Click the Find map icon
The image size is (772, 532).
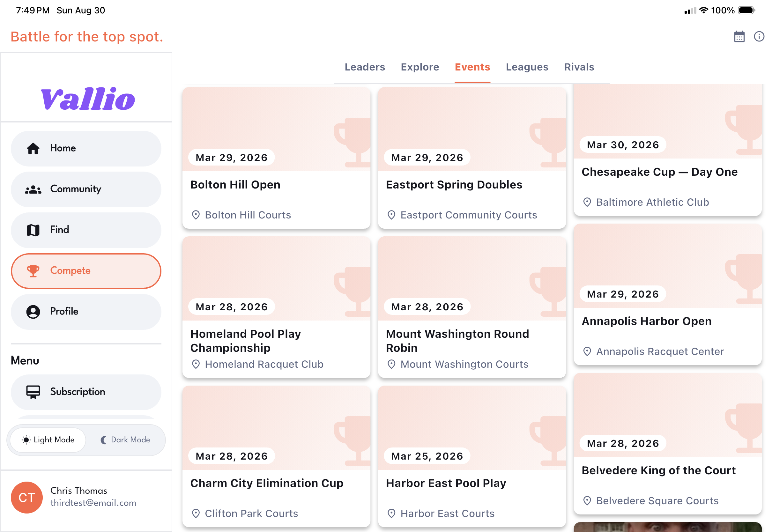pyautogui.click(x=33, y=230)
